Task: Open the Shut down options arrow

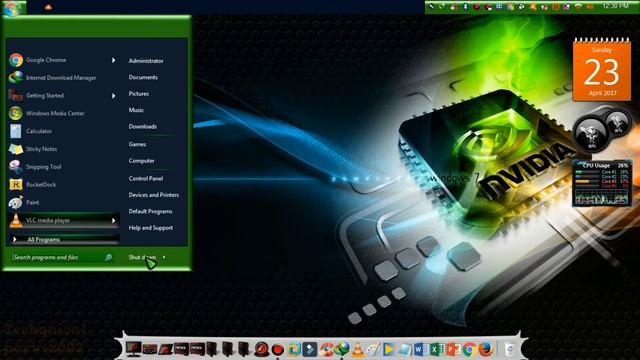Action: click(164, 257)
